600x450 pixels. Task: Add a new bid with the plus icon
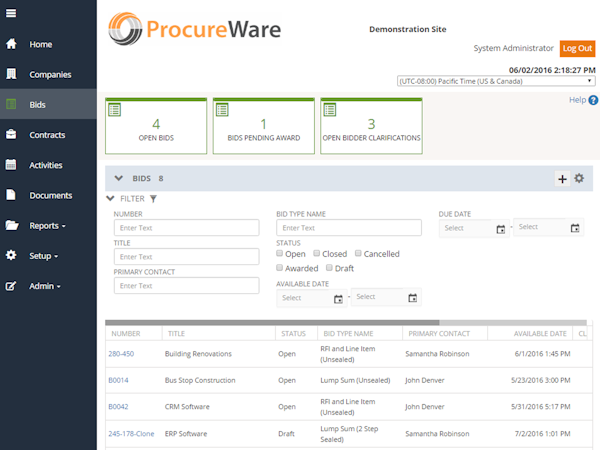tap(562, 179)
